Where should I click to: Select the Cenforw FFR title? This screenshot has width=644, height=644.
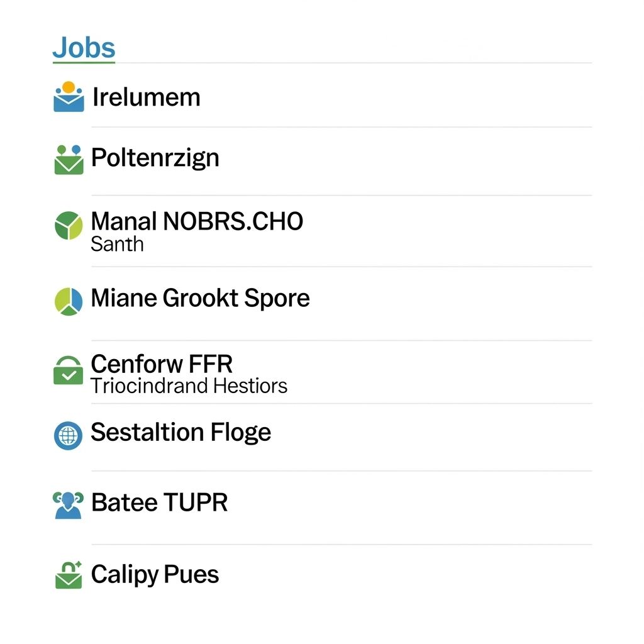tap(162, 364)
